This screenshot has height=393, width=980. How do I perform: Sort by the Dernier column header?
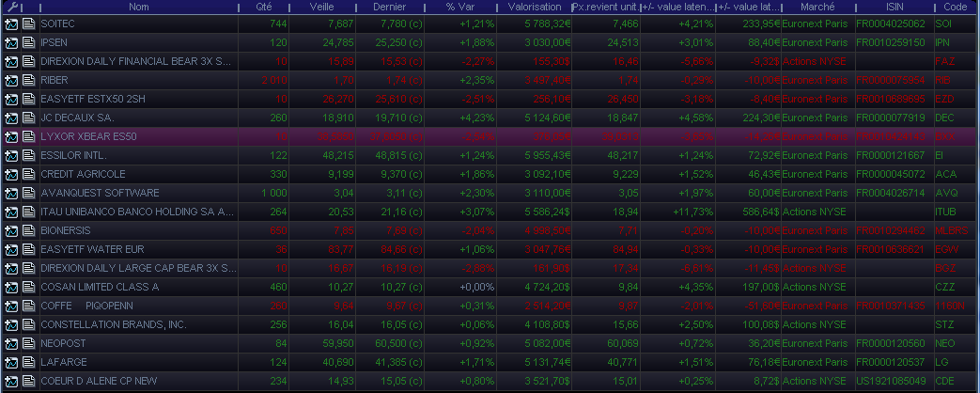pos(389,7)
